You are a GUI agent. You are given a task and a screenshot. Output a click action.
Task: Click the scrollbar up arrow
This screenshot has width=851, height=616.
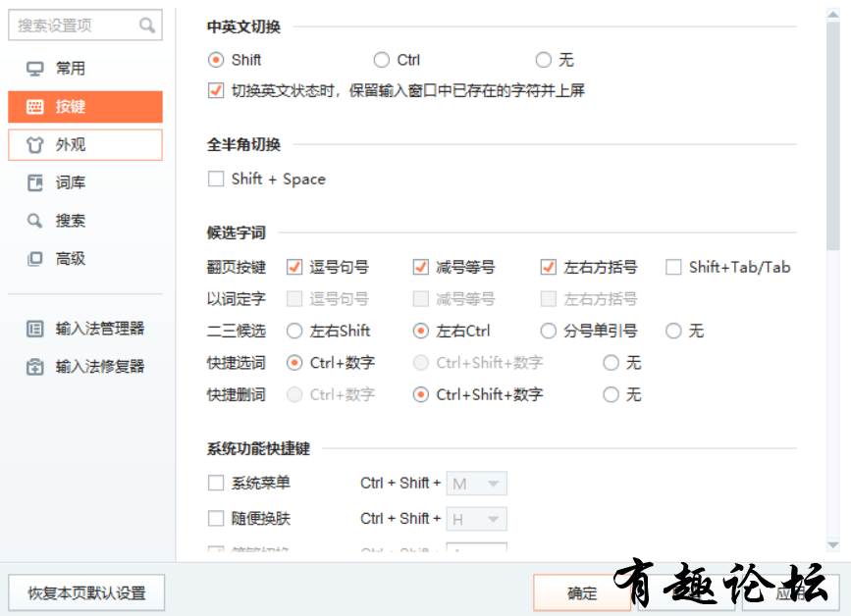coord(833,15)
